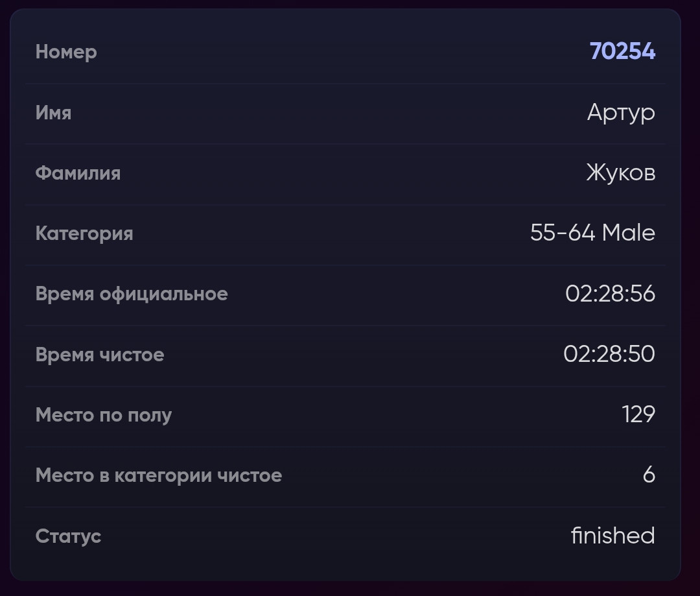Click net time 02:28:50
This screenshot has width=700, height=596.
pyautogui.click(x=609, y=354)
